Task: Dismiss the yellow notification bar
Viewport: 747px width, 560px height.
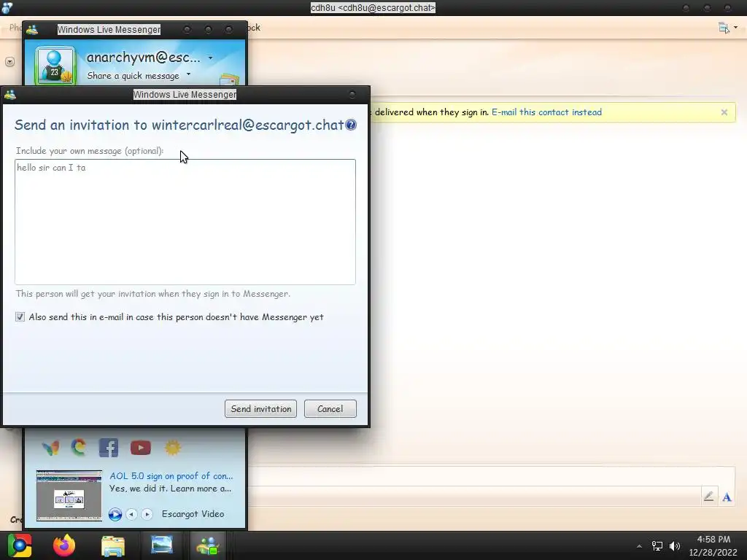Action: pos(724,112)
